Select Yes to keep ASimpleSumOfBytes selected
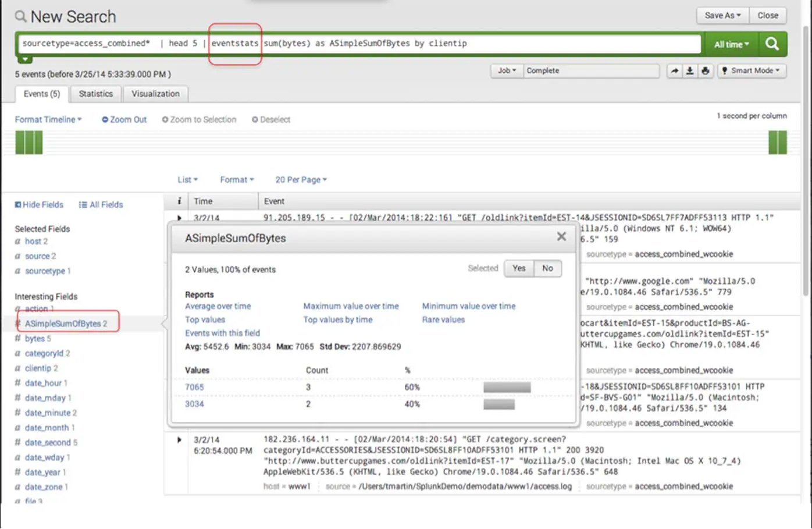The height and width of the screenshot is (529, 812). tap(518, 268)
